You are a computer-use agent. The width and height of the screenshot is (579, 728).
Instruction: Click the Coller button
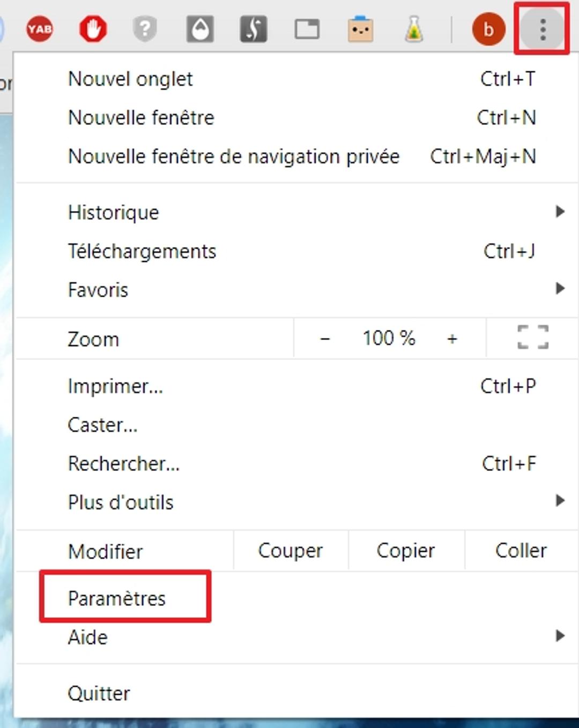point(521,551)
